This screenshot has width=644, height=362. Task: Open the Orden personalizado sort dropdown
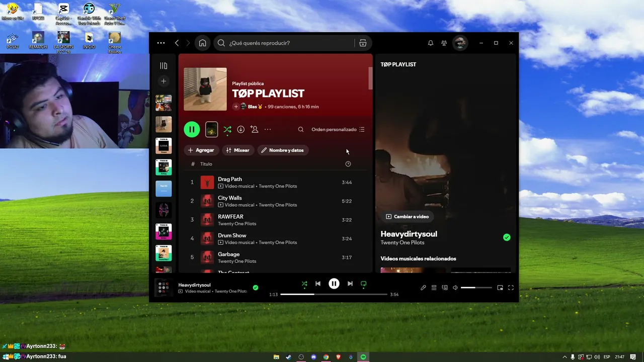pyautogui.click(x=338, y=129)
